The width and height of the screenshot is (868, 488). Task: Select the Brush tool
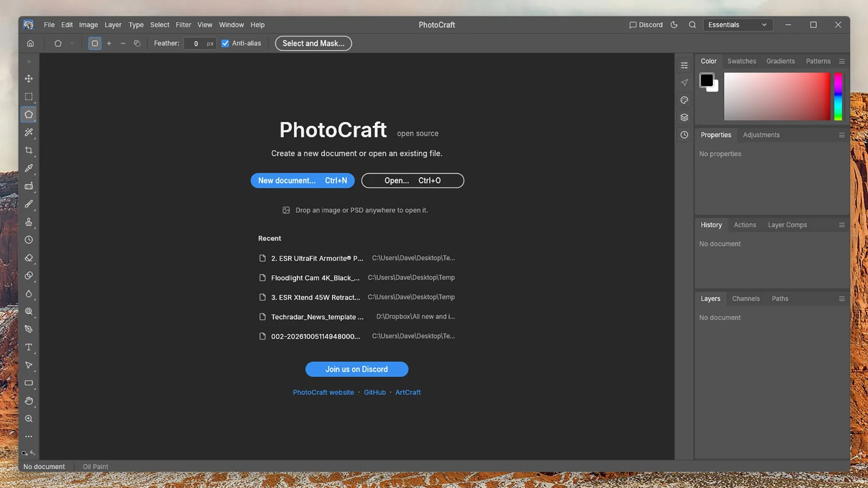[x=29, y=204]
